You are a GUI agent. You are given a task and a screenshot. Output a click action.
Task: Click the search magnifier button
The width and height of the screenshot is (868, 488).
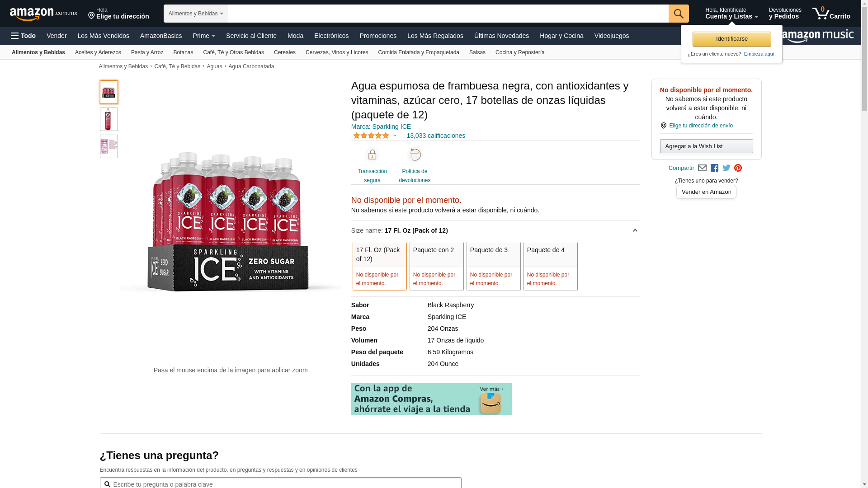(x=679, y=14)
